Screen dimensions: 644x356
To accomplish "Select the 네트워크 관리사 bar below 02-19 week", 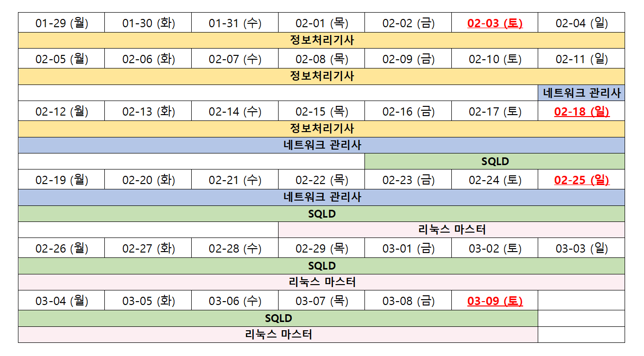I will (x=321, y=197).
